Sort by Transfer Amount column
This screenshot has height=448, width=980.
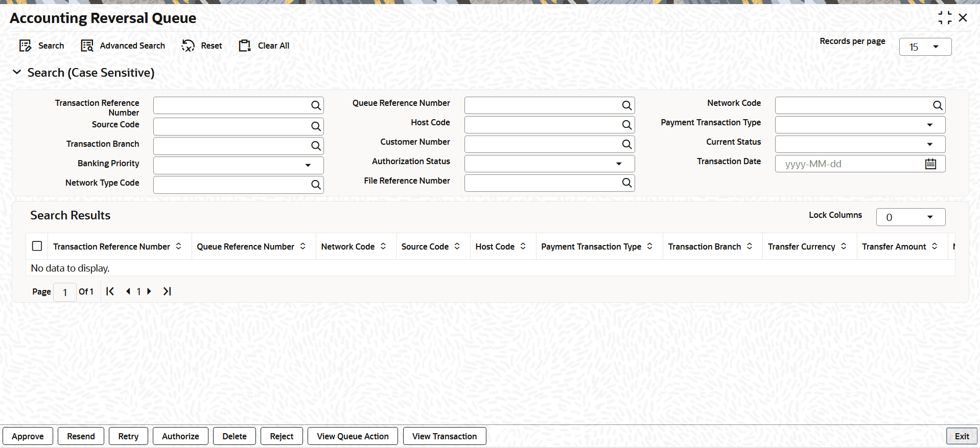click(x=934, y=246)
